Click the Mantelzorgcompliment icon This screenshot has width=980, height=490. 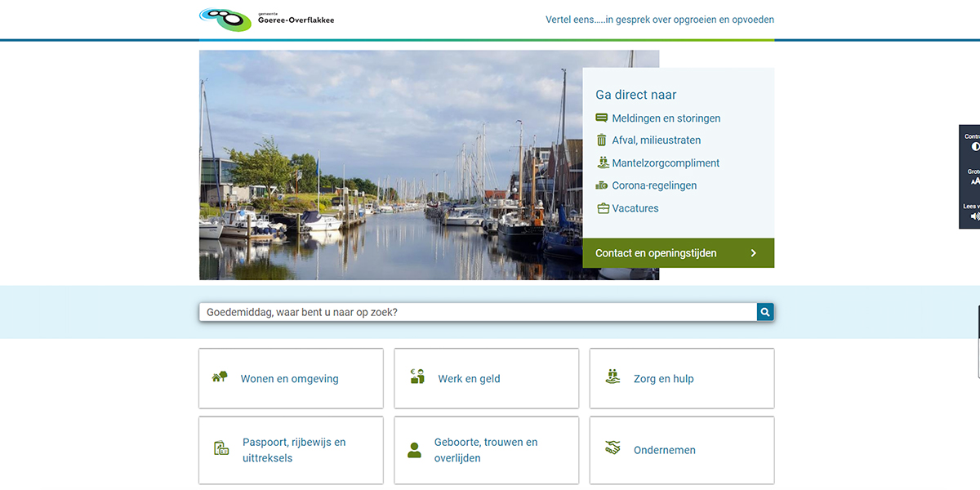coord(604,163)
